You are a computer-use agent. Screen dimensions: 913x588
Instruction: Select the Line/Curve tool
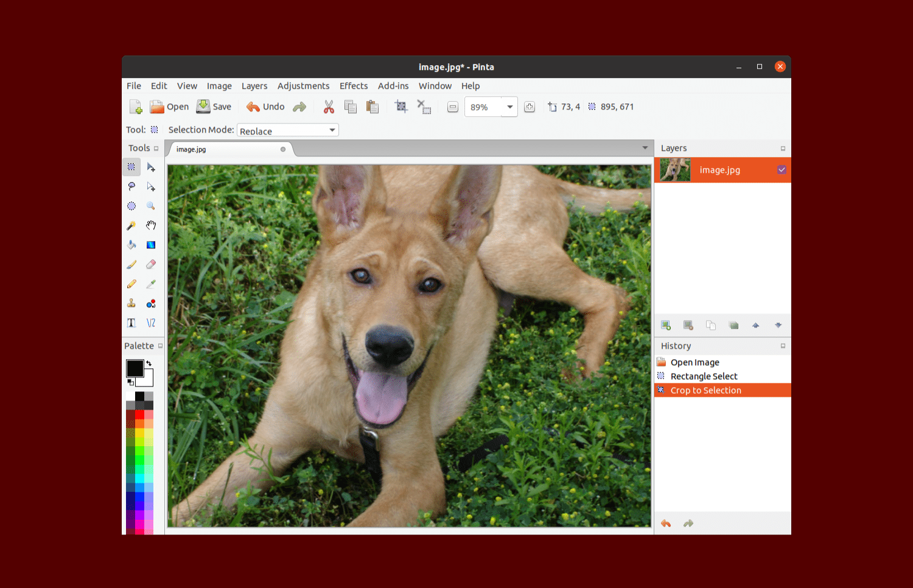(151, 323)
